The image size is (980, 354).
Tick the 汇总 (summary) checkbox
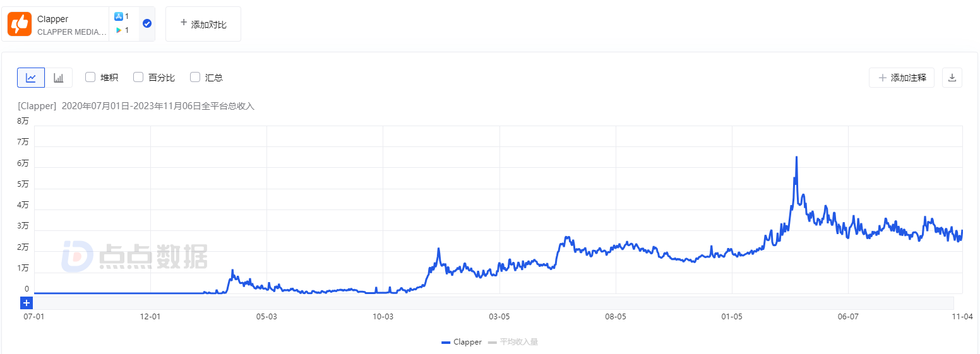click(195, 77)
